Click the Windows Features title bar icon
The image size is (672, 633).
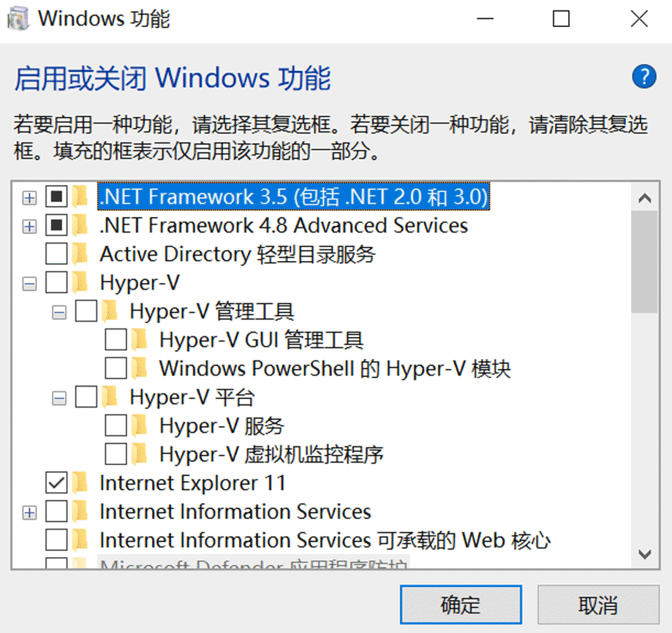(x=20, y=19)
